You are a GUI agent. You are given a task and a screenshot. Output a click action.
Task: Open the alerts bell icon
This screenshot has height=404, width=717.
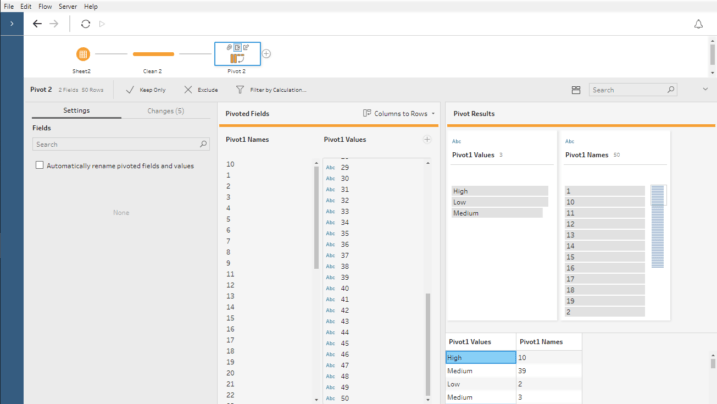click(698, 24)
